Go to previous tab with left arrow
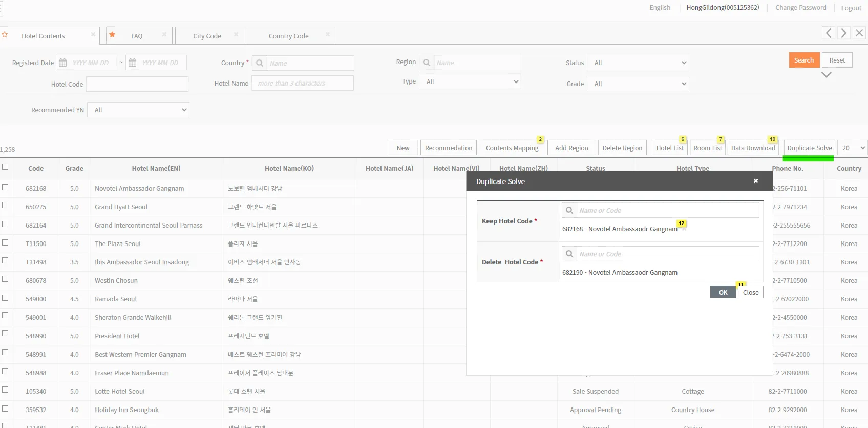Viewport: 868px width, 428px height. click(x=829, y=33)
